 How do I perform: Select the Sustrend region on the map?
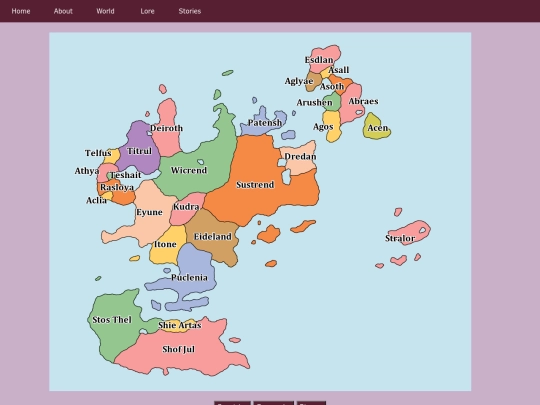(255, 185)
